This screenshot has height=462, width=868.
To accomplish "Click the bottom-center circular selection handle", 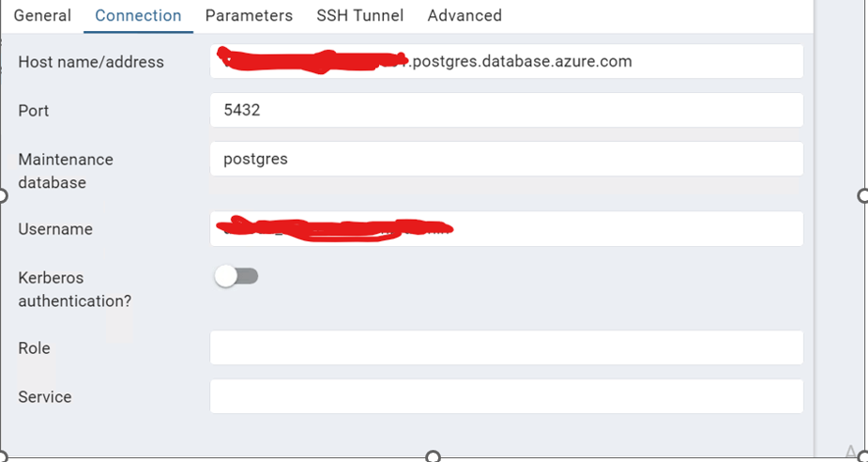I will click(434, 456).
